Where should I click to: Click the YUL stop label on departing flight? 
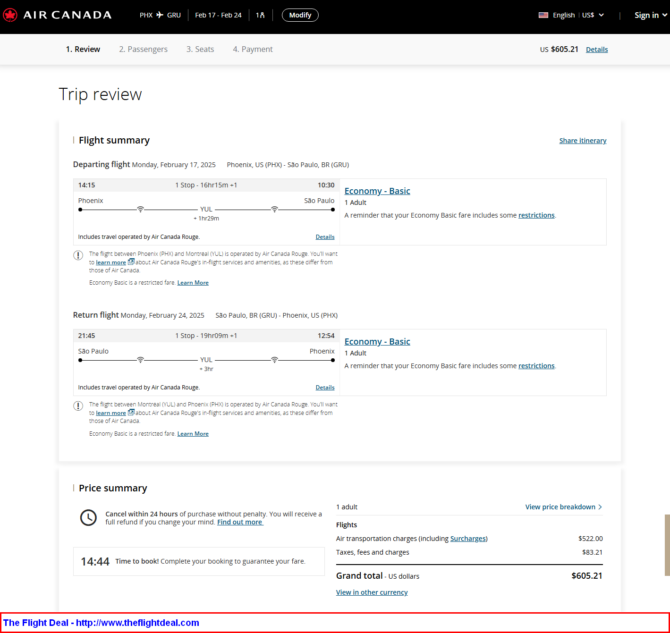click(206, 209)
